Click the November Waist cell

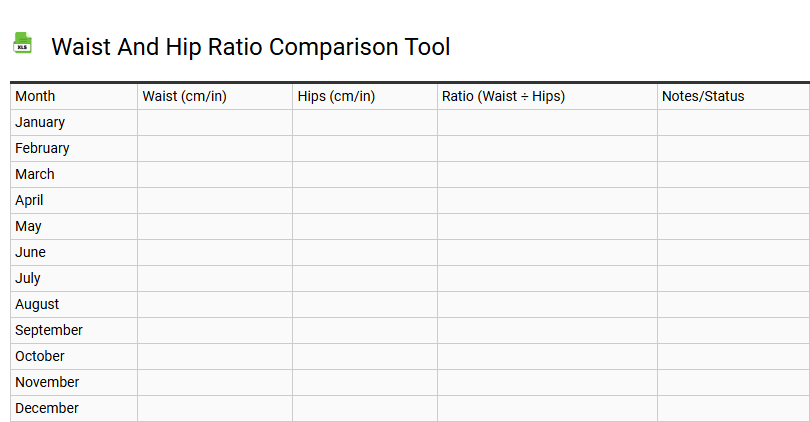click(215, 382)
